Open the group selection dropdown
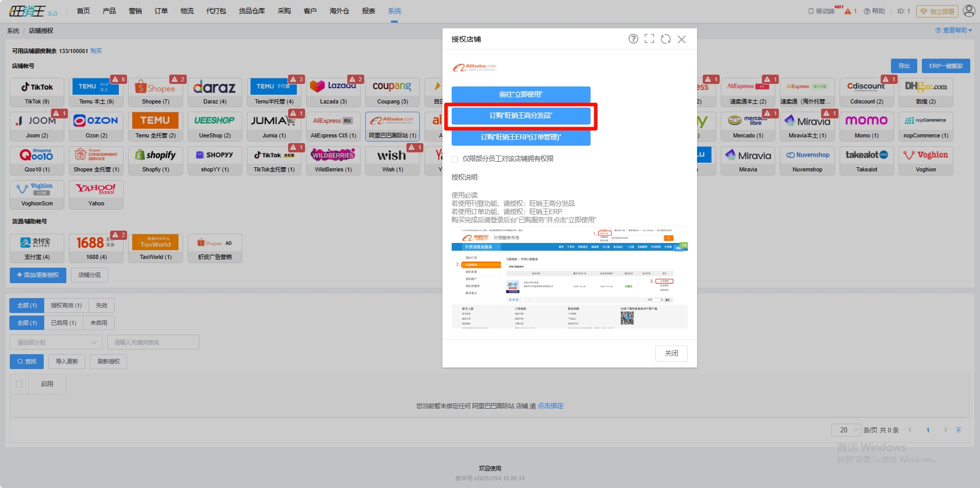Viewport: 980px width, 488px height. (x=56, y=342)
